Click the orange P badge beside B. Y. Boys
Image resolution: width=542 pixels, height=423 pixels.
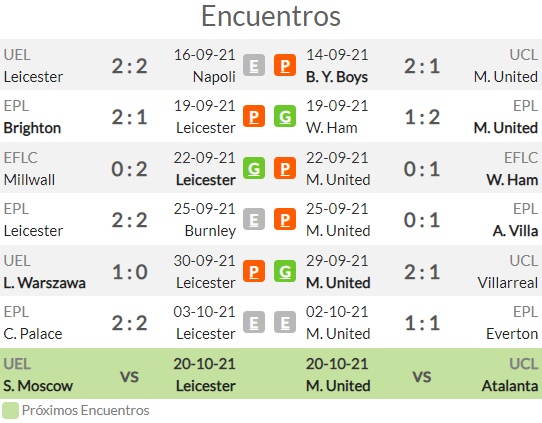click(285, 65)
